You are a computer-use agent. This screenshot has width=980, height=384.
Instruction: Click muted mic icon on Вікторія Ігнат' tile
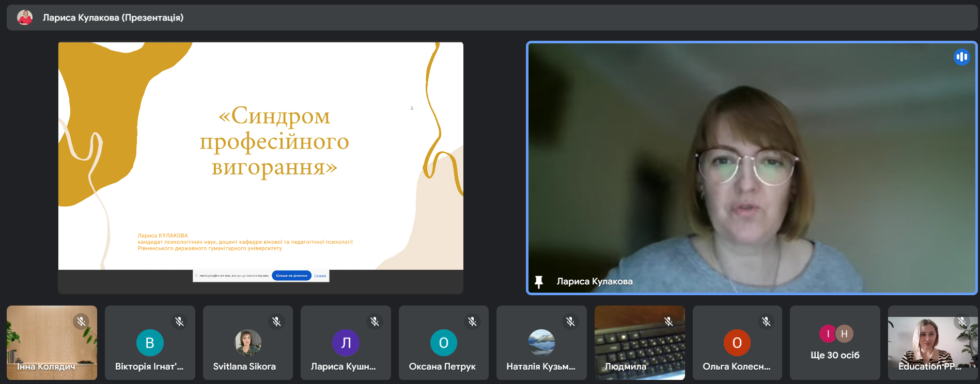point(179,322)
